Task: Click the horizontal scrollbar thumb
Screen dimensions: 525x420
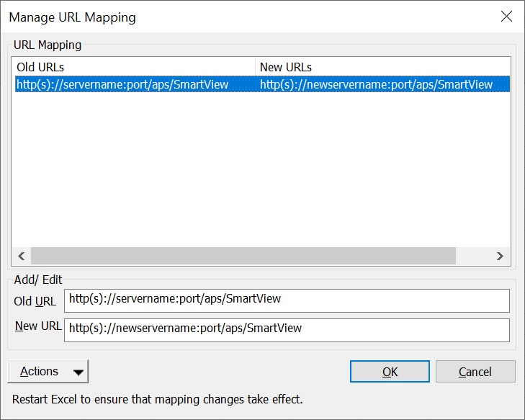Action: 243,256
